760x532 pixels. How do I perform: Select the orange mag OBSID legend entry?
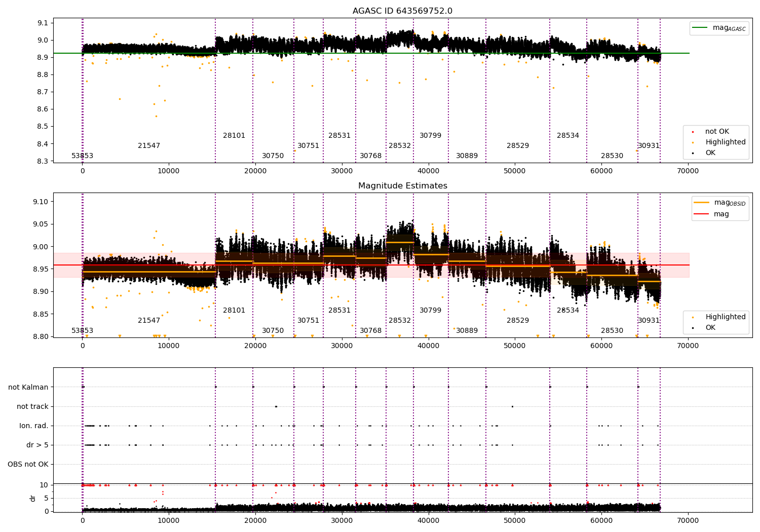click(719, 203)
